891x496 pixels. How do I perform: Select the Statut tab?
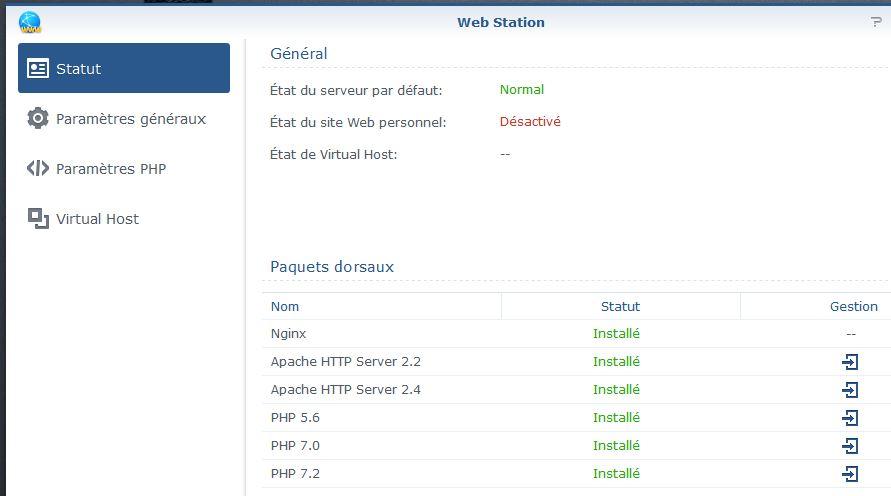(x=124, y=68)
